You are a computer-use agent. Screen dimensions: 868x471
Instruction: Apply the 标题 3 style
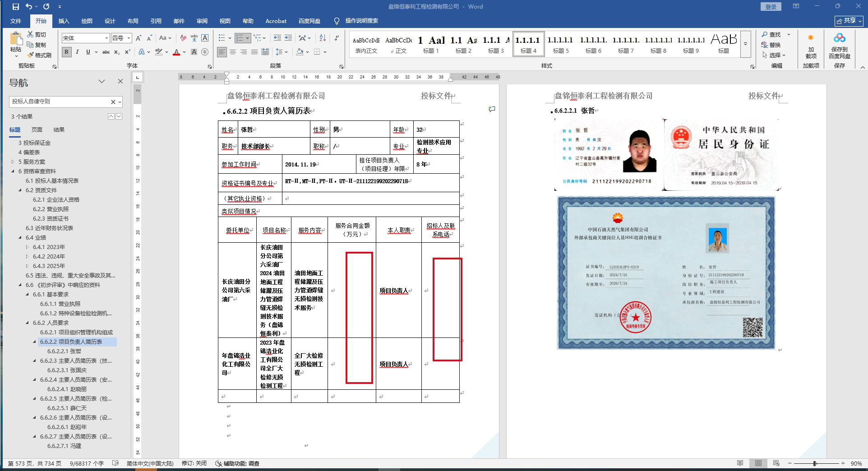[x=496, y=44]
